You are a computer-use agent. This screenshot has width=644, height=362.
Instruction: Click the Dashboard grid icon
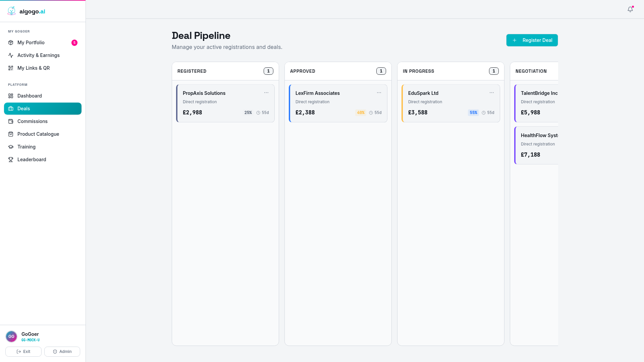(11, 96)
